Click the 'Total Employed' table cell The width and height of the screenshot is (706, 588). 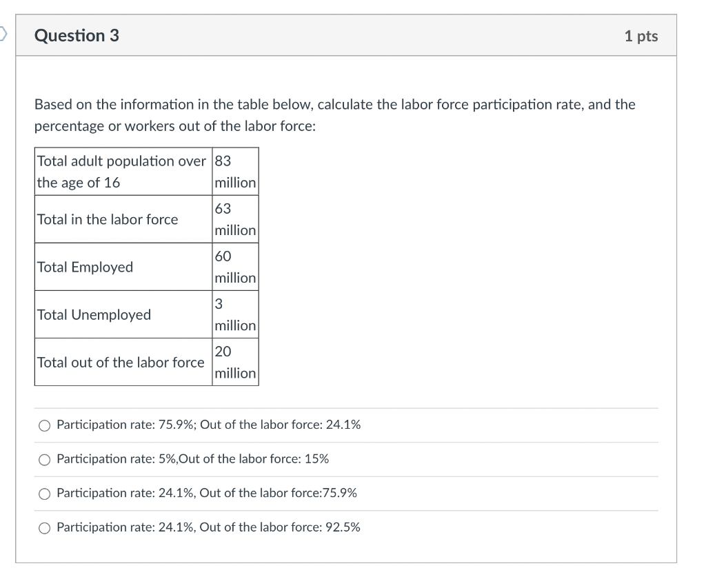click(123, 267)
